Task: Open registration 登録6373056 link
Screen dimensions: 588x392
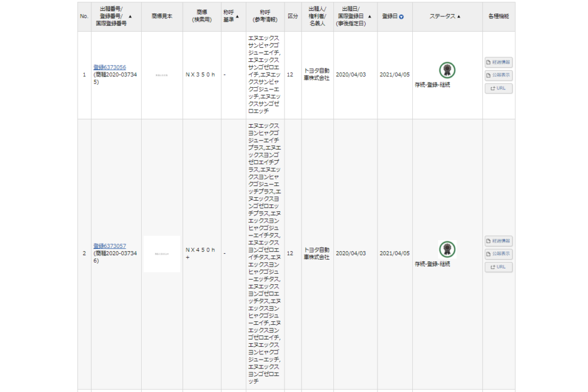Action: (109, 67)
